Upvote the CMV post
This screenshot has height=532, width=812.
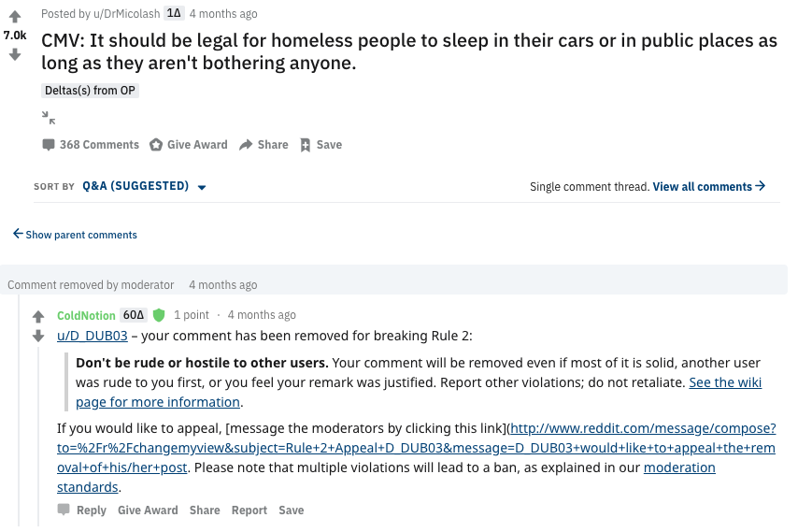[14, 16]
